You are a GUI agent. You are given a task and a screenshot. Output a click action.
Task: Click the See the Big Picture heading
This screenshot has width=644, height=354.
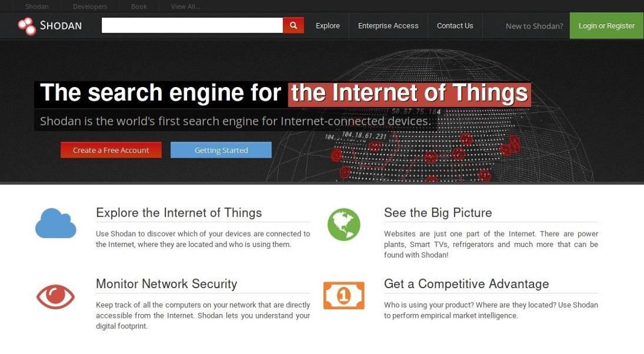pyautogui.click(x=438, y=213)
